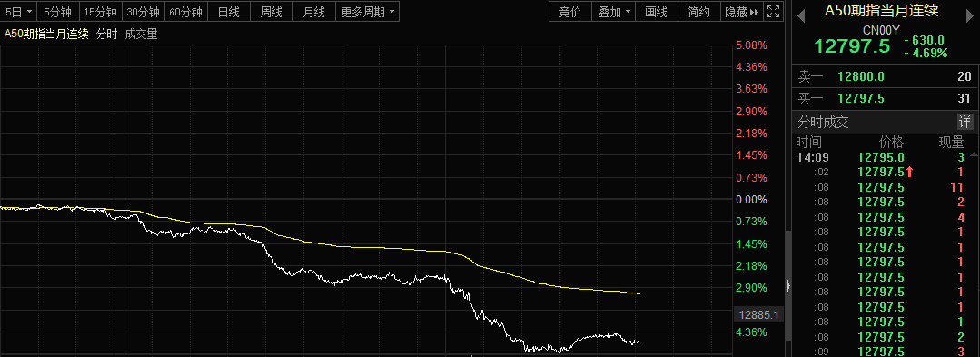Click the 卖一 ask price 12800.0

click(861, 77)
